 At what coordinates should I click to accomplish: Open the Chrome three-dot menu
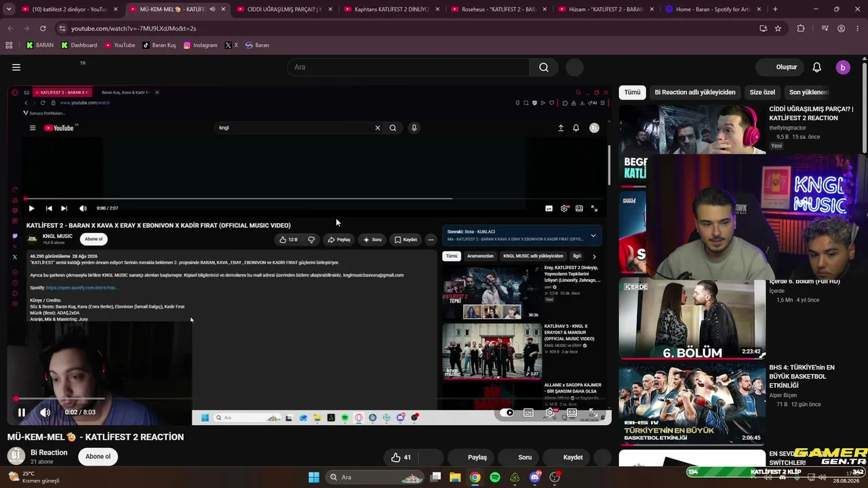[x=857, y=28]
